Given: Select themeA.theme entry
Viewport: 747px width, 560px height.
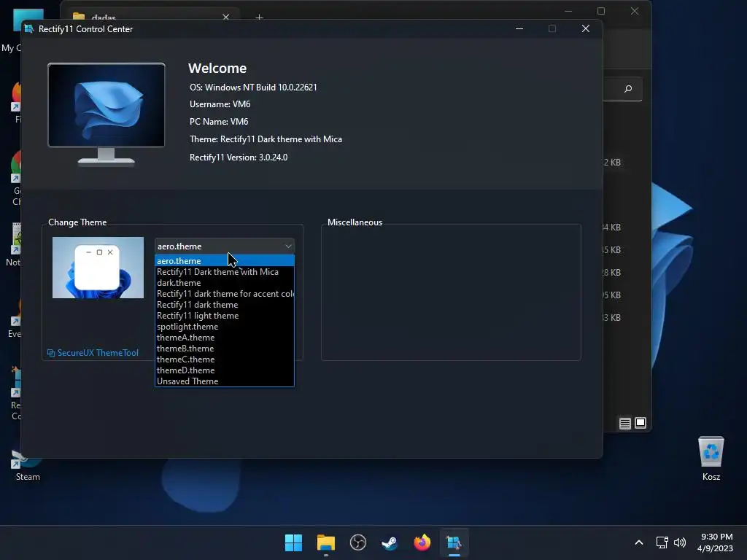Looking at the screenshot, I should point(225,338).
